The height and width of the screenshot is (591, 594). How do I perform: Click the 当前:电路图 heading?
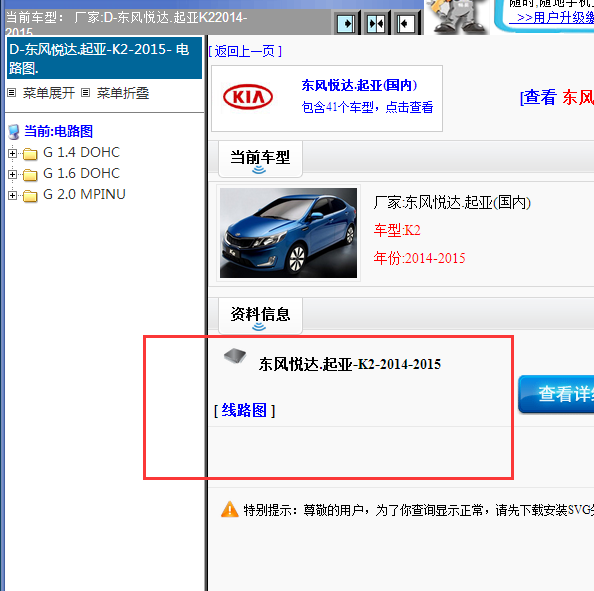coord(58,131)
